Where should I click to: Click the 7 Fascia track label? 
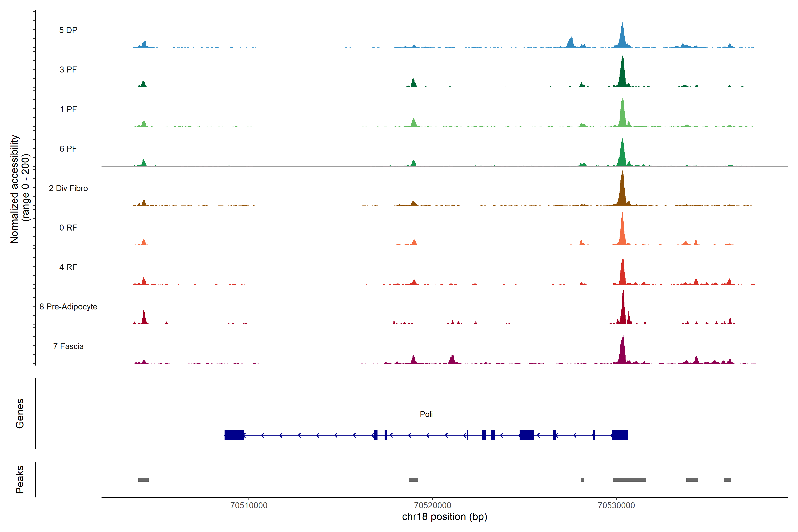tap(68, 346)
